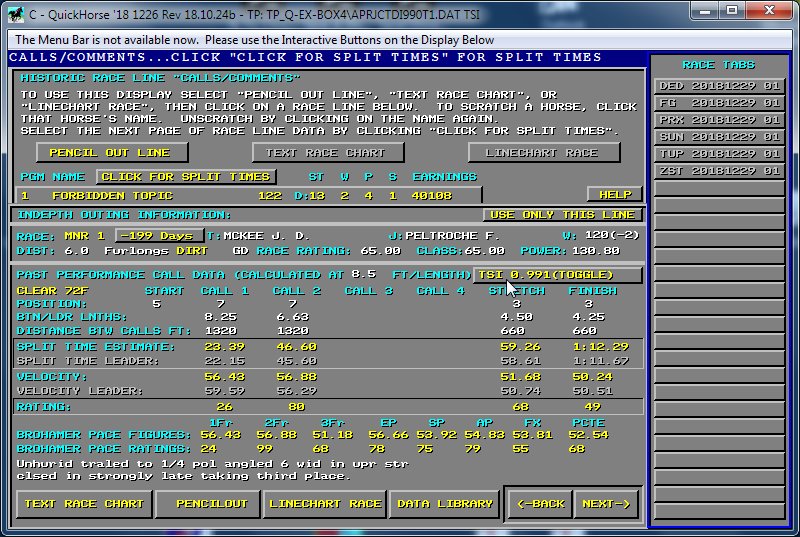Click the PENCIL OUT LINE button
Screen dimensions: 800x537
[112, 152]
